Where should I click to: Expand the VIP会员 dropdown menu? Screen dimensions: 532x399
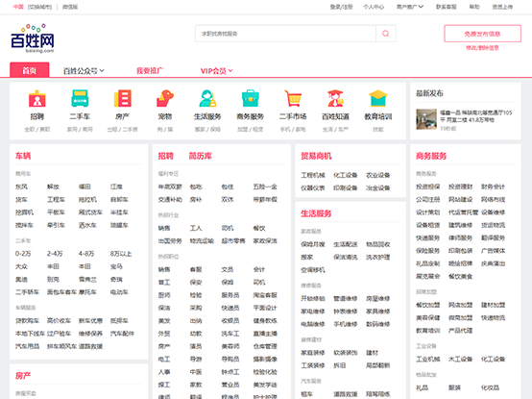(216, 71)
